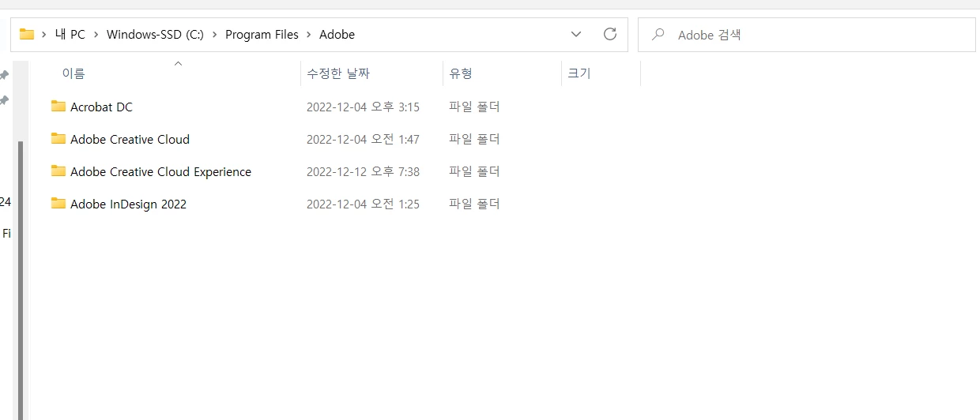This screenshot has height=420, width=980.
Task: Click the refresh icon beside address bar
Action: click(x=609, y=34)
